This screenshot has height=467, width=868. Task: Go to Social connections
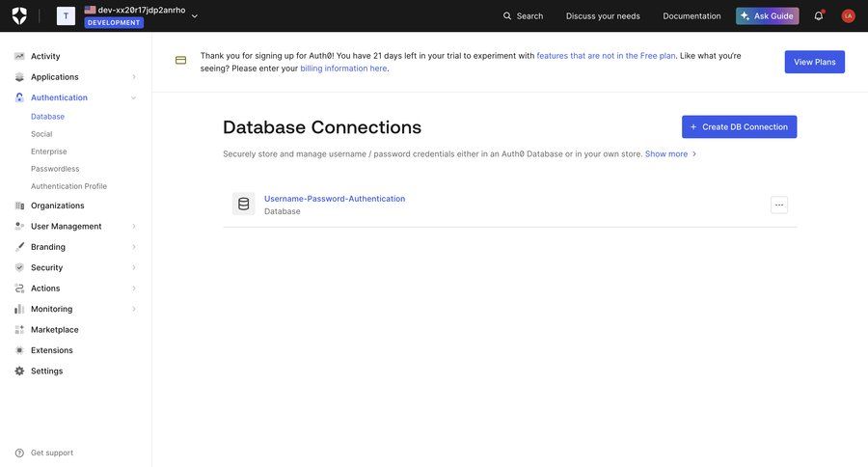click(41, 134)
